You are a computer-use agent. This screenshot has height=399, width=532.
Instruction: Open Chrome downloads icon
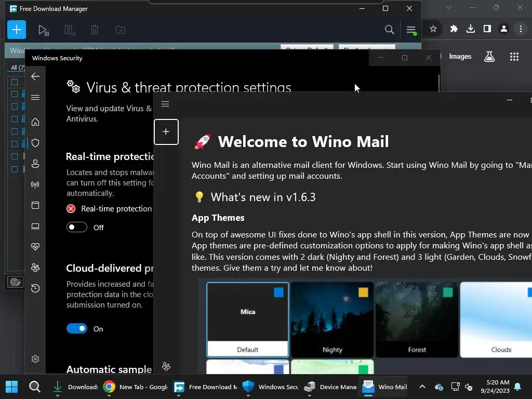471,29
